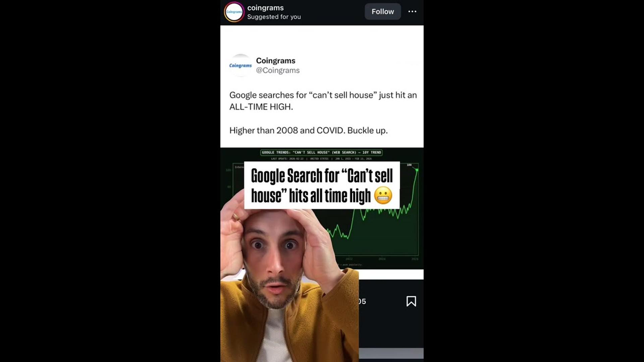644x362 pixels.
Task: Click the coingrams username in the header
Action: (x=265, y=8)
